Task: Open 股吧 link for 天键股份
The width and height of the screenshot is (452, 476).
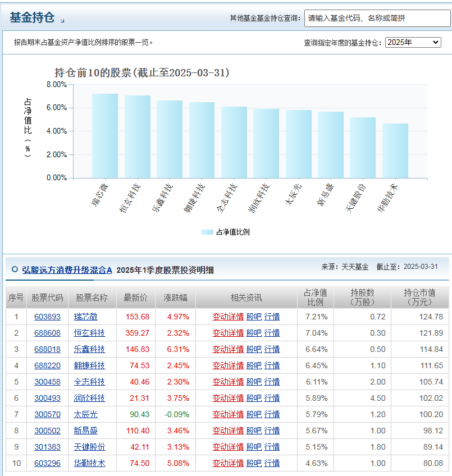Action: [254, 447]
